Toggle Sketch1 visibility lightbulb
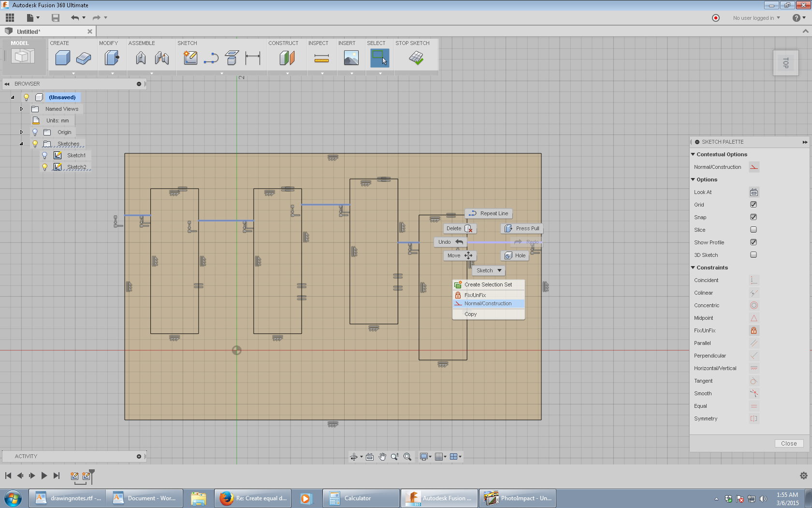 coord(44,155)
